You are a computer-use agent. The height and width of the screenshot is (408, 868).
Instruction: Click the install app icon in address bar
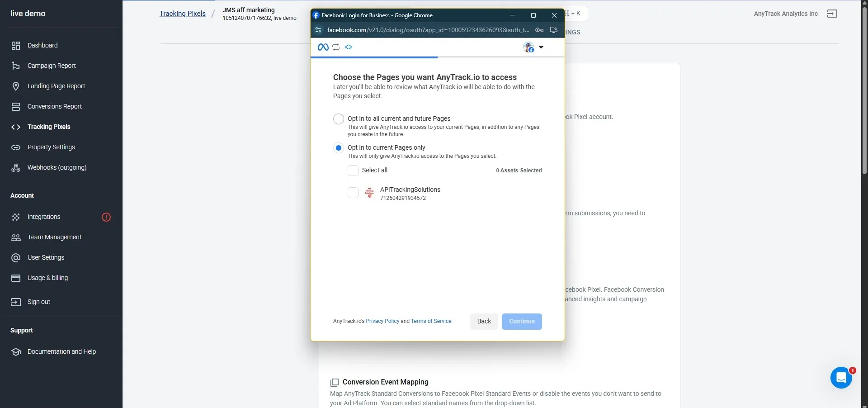coord(554,30)
